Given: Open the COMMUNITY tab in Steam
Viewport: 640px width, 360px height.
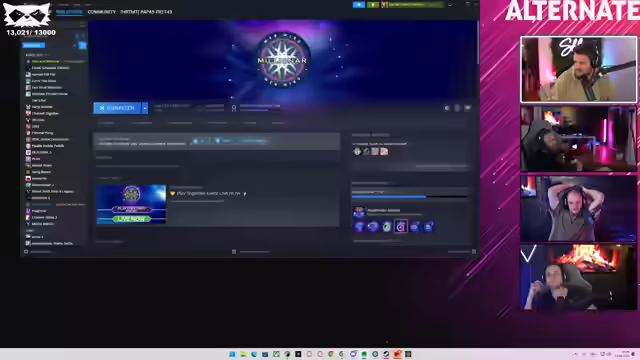Looking at the screenshot, I should pyautogui.click(x=102, y=12).
